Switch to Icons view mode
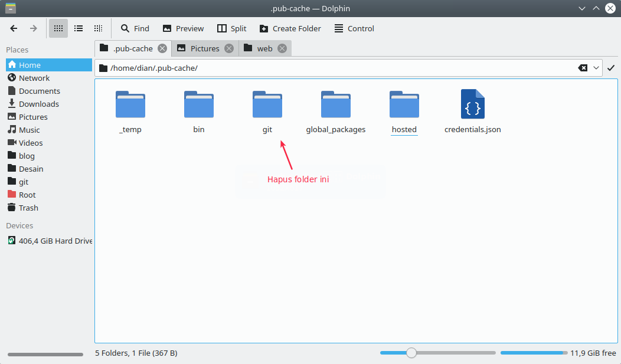This screenshot has width=621, height=364. coord(58,28)
